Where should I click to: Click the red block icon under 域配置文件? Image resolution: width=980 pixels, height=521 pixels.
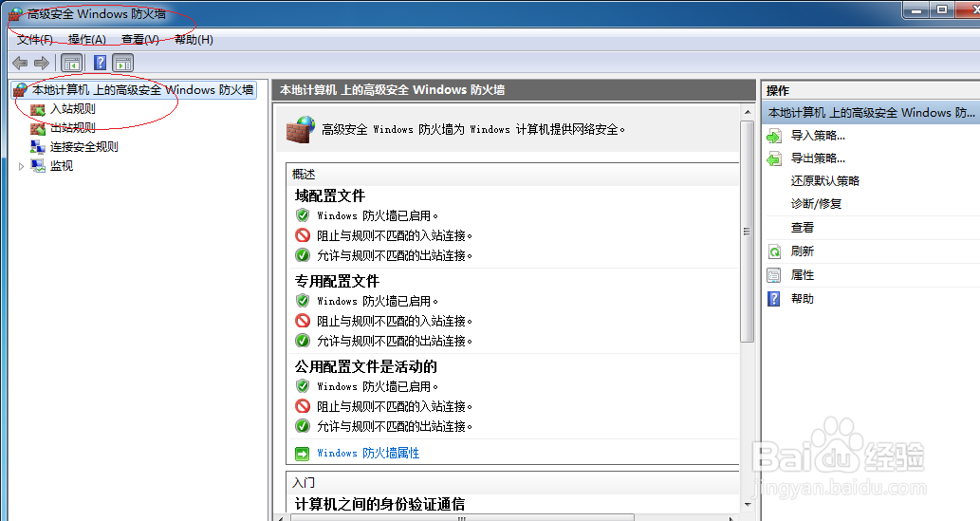tap(303, 235)
